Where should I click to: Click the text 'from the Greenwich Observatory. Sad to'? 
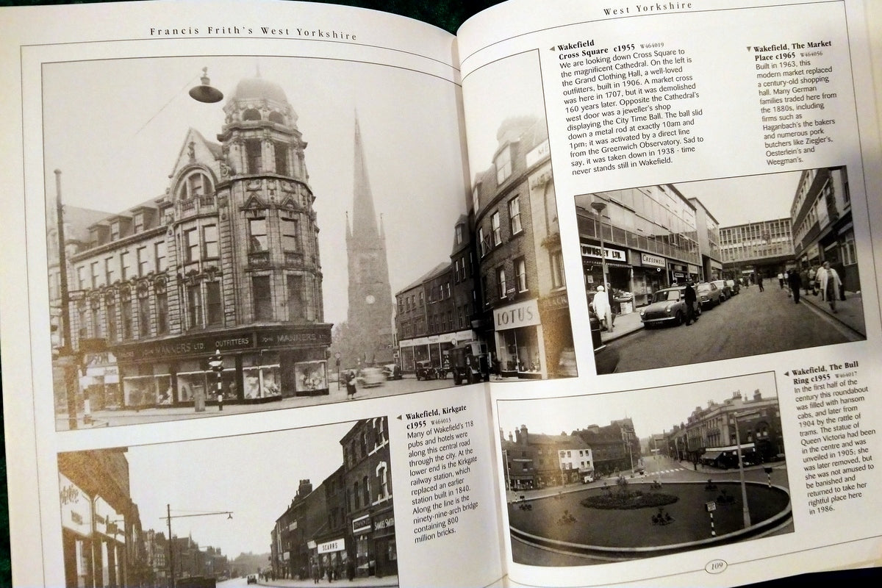[x=636, y=146]
